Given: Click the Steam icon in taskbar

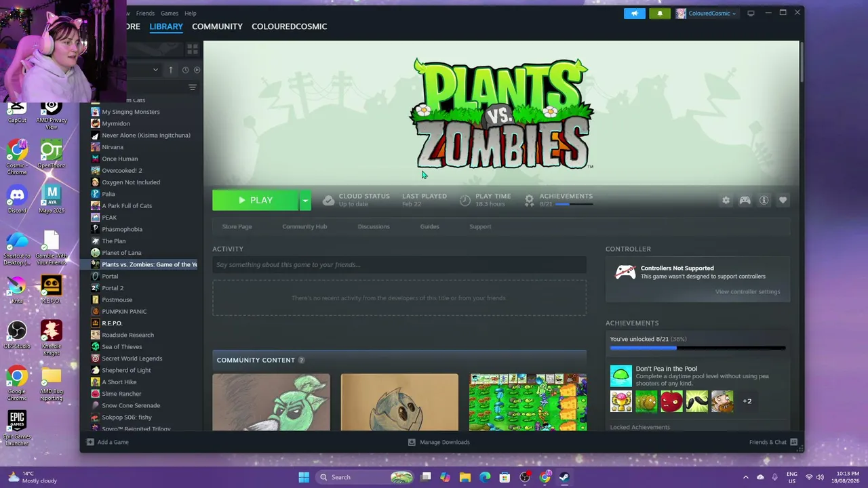Looking at the screenshot, I should [x=564, y=477].
